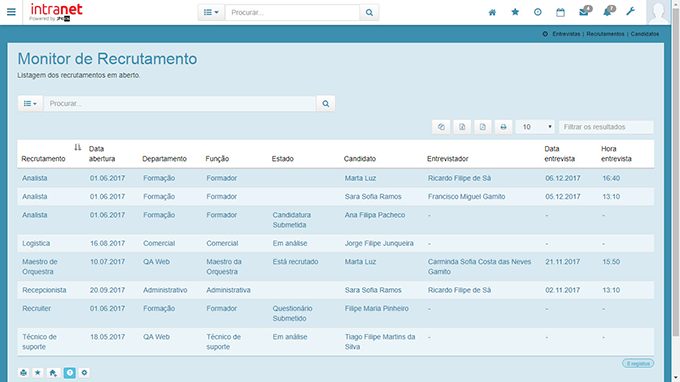Open the calendar icon in top bar
Screen dimensions: 680x382
[x=560, y=12]
